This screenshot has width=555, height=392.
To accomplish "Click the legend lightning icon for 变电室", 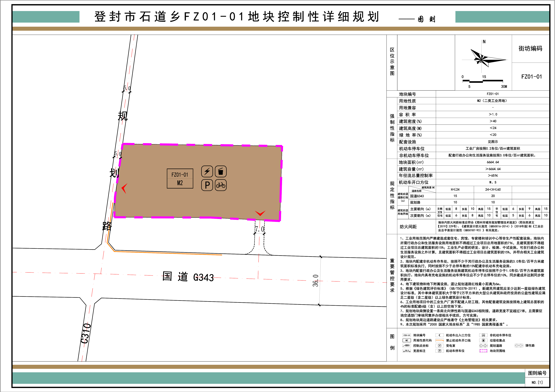I will click(x=439, y=346).
